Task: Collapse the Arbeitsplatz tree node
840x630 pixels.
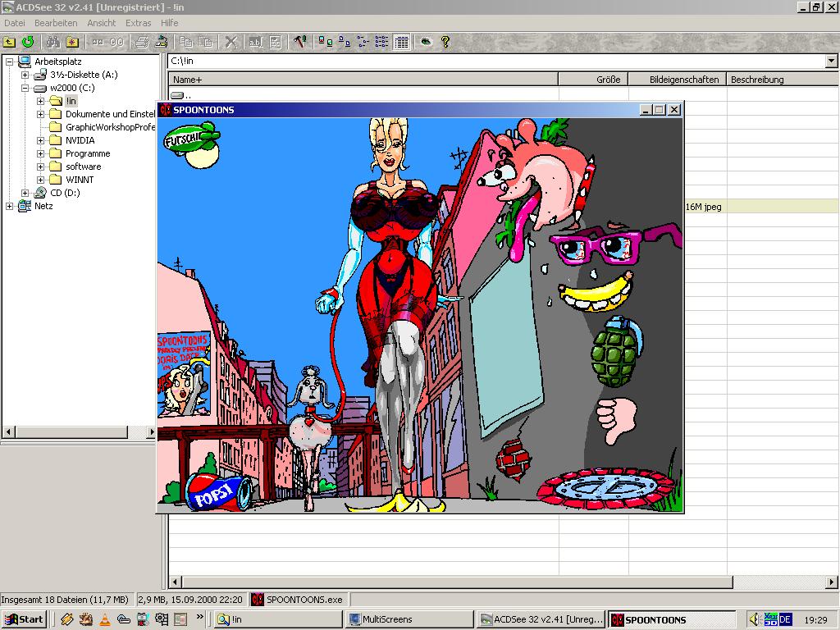Action: pyautogui.click(x=9, y=62)
